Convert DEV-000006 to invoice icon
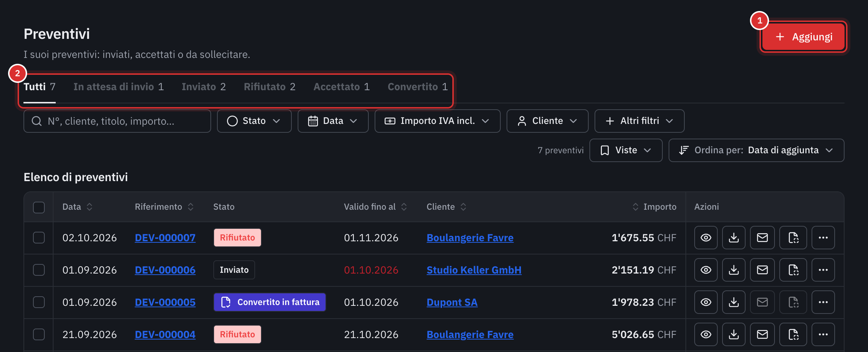868x352 pixels. tap(793, 270)
